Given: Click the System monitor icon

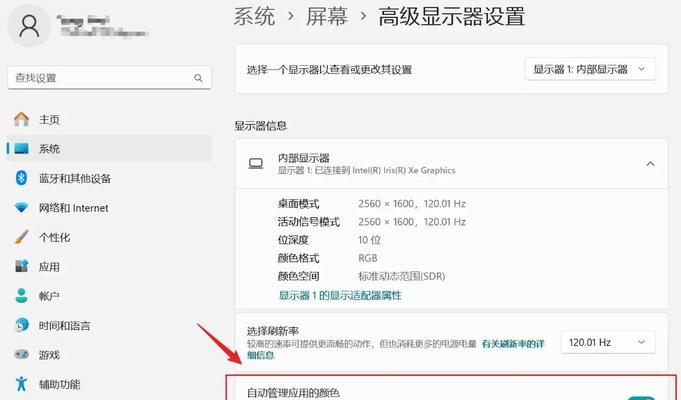Looking at the screenshot, I should pyautogui.click(x=21, y=149).
